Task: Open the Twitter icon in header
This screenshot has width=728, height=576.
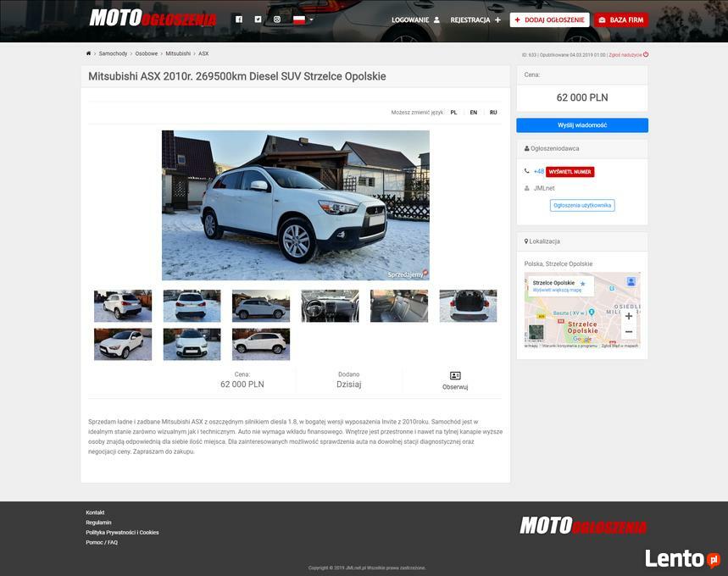Action: click(258, 19)
